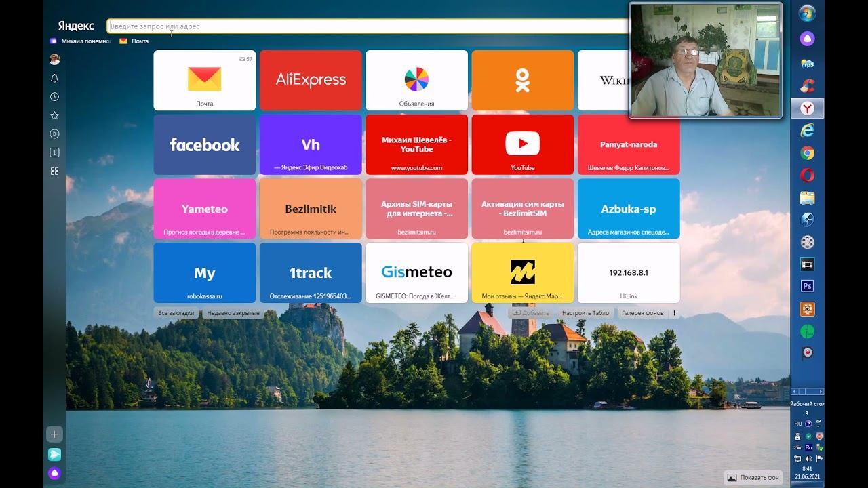The height and width of the screenshot is (488, 868).
Task: Expand Рабочий стол toolbar chevron
Action: pyautogui.click(x=807, y=412)
